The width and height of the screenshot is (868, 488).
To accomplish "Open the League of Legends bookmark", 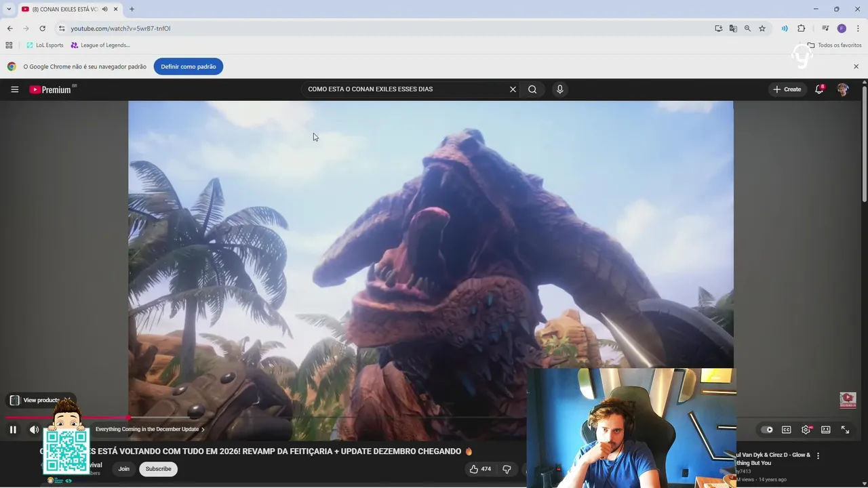I will [100, 45].
